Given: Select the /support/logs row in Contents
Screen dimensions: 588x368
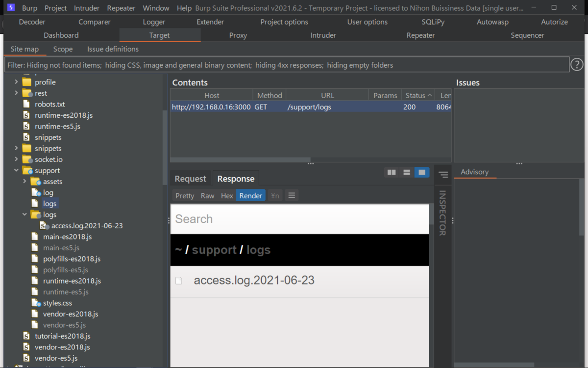Looking at the screenshot, I should 311,106.
